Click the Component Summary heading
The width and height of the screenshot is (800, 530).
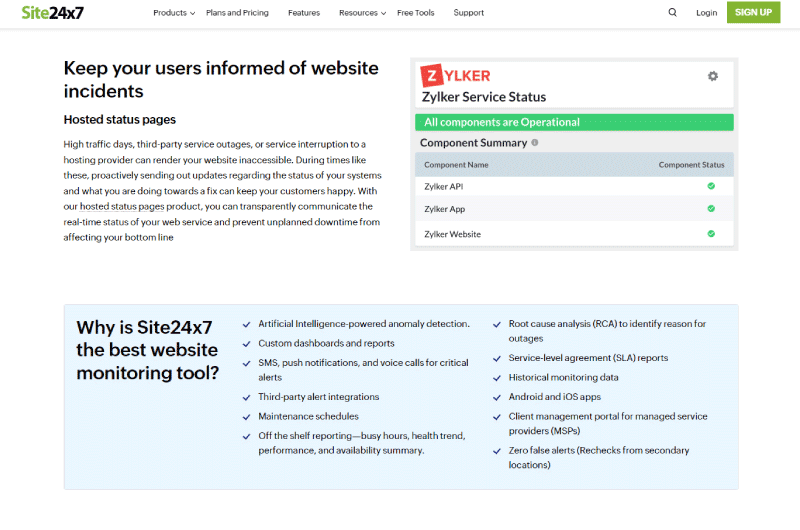coord(473,143)
